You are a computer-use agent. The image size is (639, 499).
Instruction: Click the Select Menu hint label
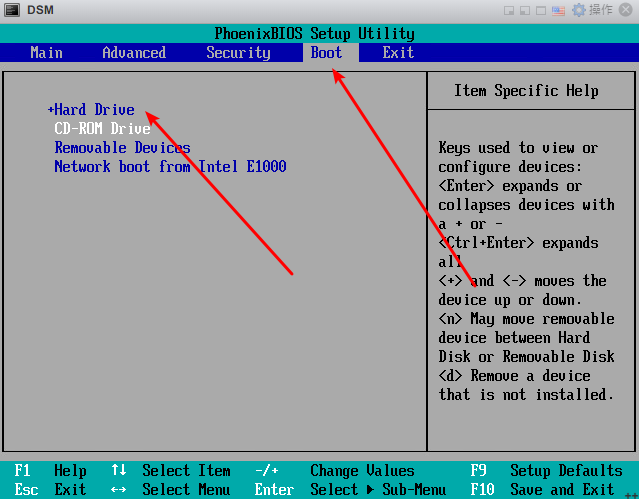[186, 489]
